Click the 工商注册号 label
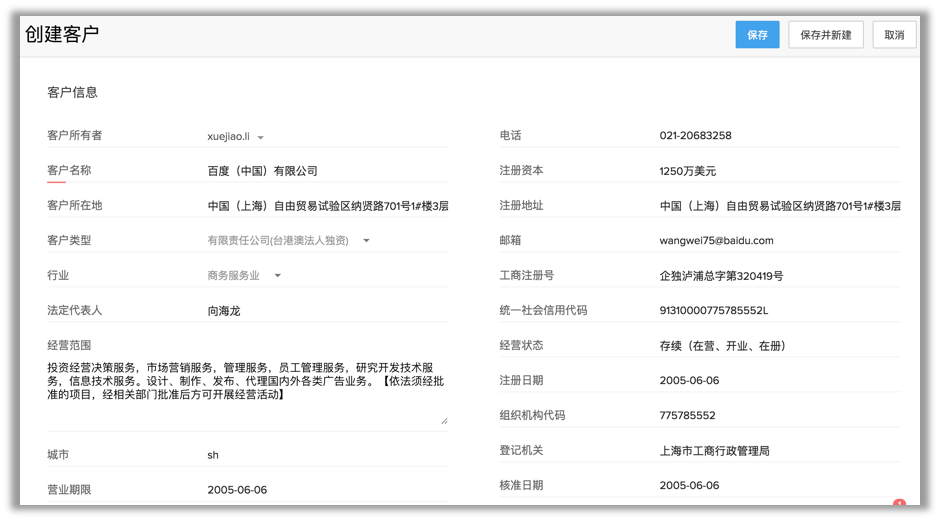This screenshot has height=521, width=940. click(x=526, y=275)
